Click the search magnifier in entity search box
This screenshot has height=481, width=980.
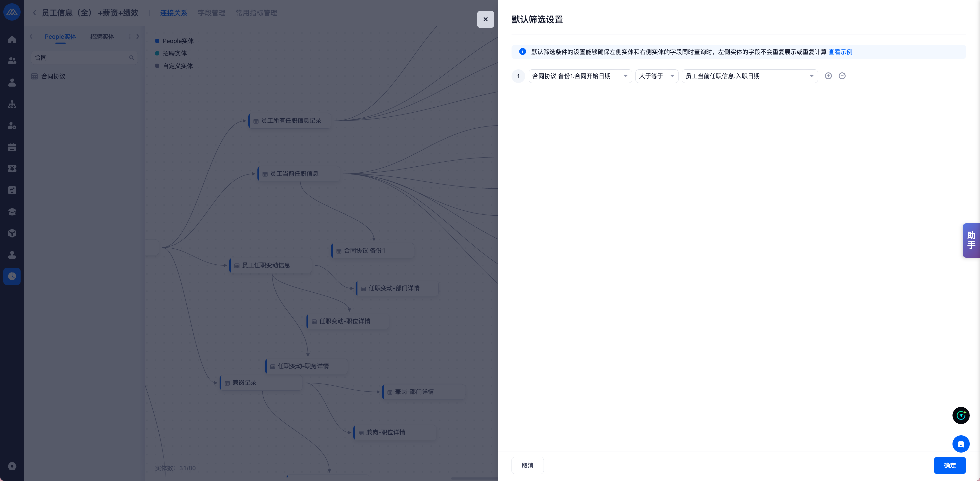pos(131,58)
